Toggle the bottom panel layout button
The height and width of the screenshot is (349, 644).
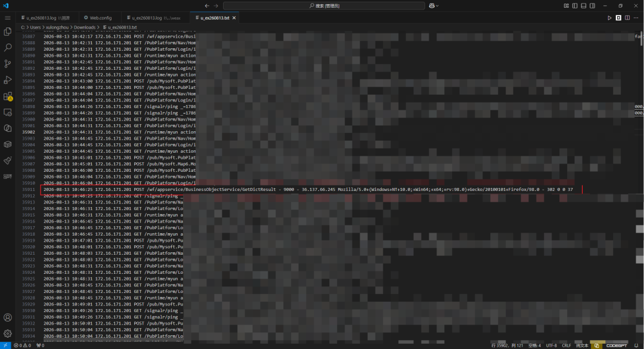pyautogui.click(x=584, y=6)
